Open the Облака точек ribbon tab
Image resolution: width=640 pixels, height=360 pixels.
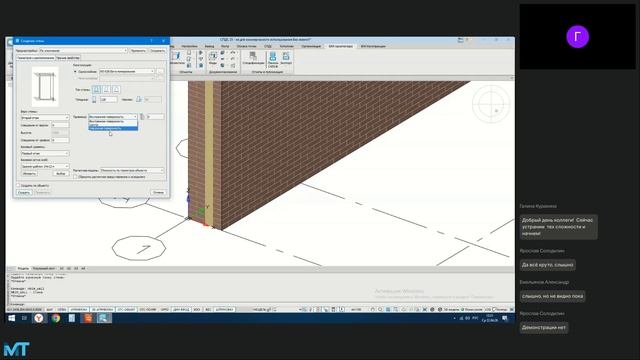tap(246, 46)
